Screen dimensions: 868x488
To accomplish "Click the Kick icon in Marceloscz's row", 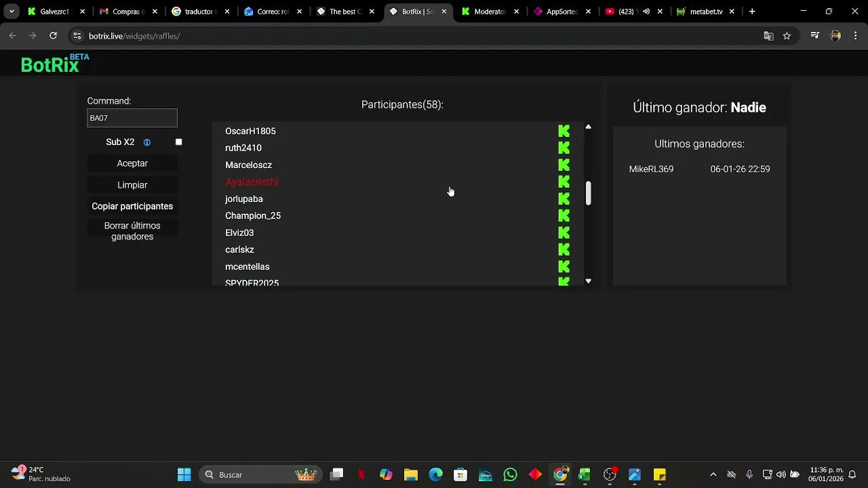I will click(x=564, y=165).
